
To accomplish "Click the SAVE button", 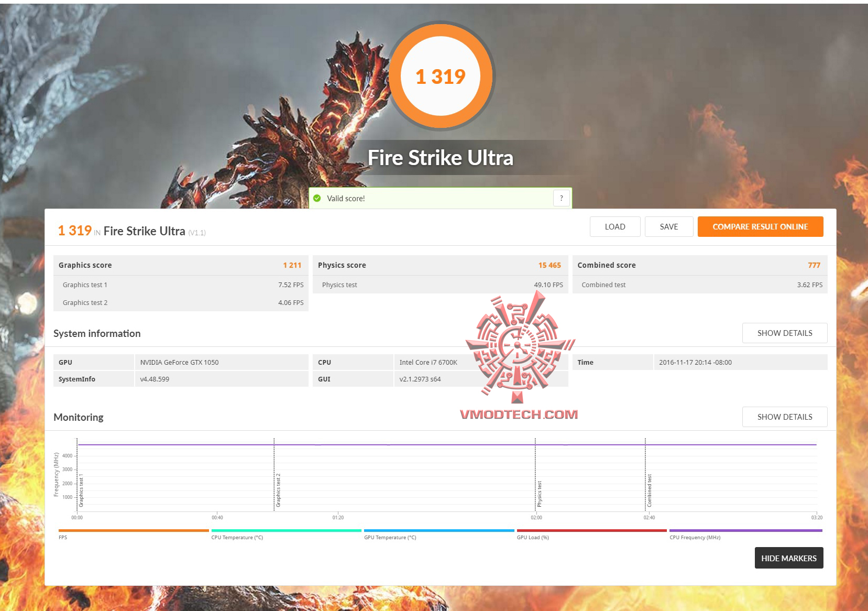I will pyautogui.click(x=669, y=226).
